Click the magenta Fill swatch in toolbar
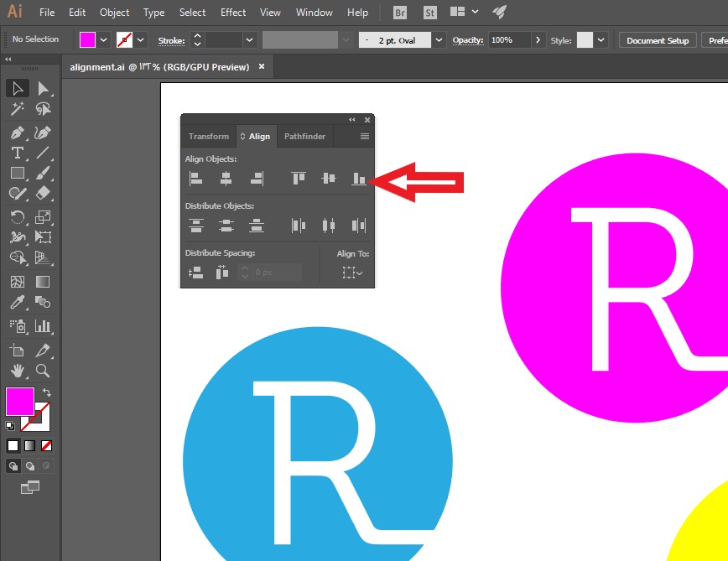The height and width of the screenshot is (561, 728). click(20, 402)
